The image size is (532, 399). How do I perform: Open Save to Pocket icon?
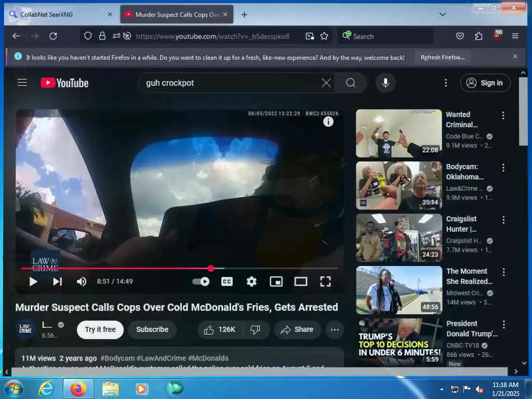460,36
